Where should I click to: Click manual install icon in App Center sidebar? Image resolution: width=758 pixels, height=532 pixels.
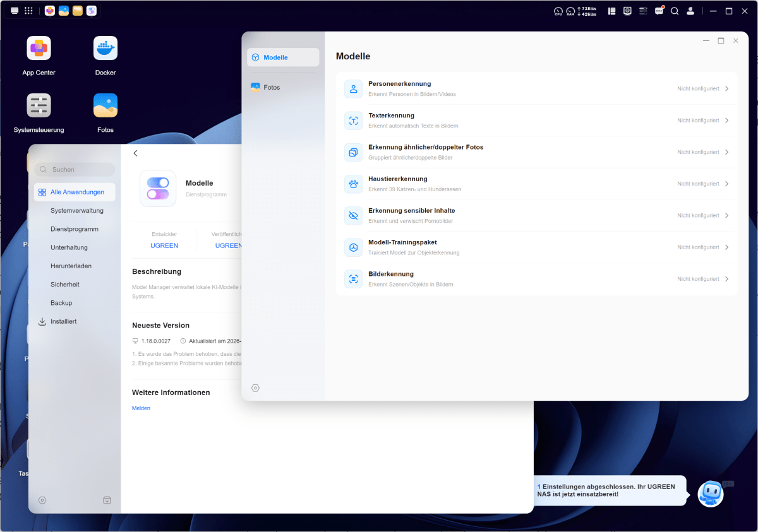pyautogui.click(x=107, y=500)
